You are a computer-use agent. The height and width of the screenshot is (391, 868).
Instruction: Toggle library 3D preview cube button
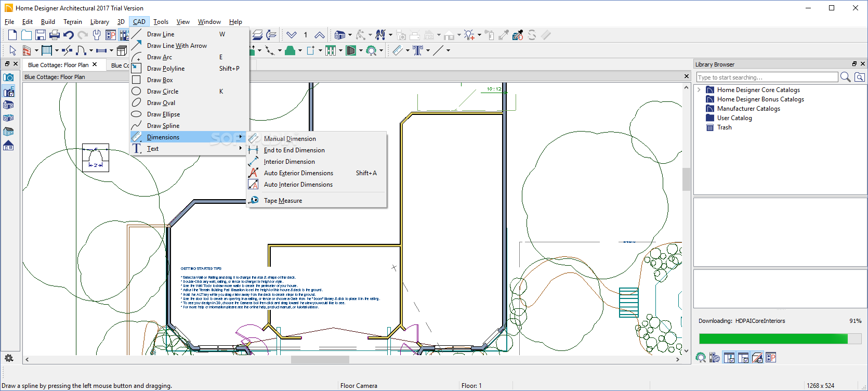coord(757,357)
